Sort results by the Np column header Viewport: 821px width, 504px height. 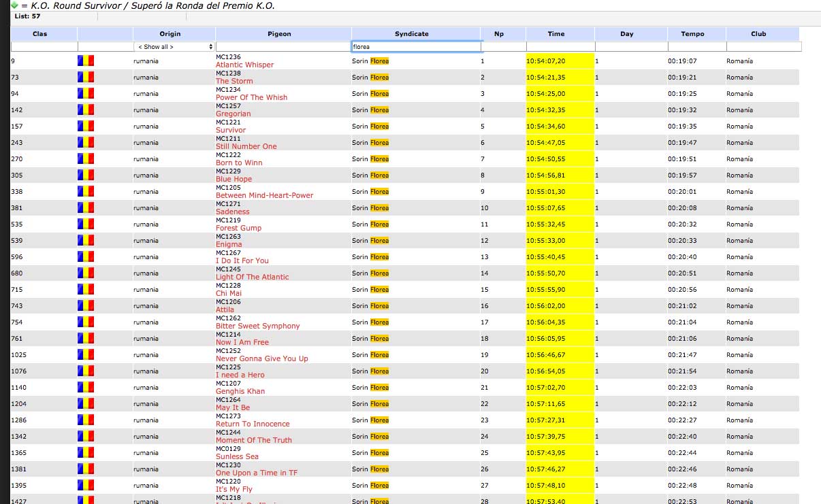click(x=498, y=33)
